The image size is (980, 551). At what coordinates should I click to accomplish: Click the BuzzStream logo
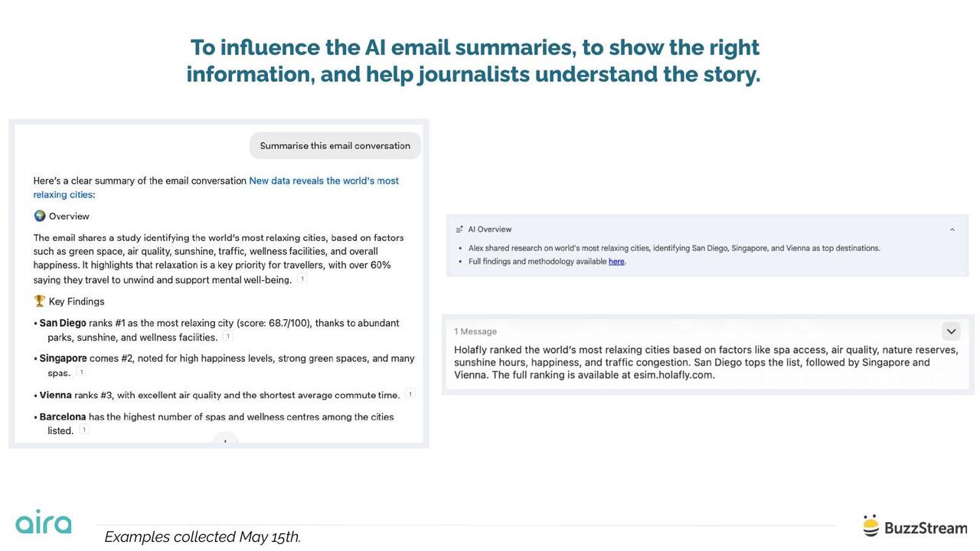pos(915,527)
